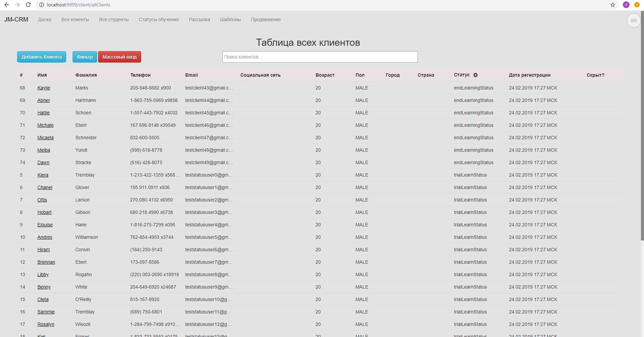Click the Имя column header
Viewport: 644px width, 337px height.
(x=42, y=75)
